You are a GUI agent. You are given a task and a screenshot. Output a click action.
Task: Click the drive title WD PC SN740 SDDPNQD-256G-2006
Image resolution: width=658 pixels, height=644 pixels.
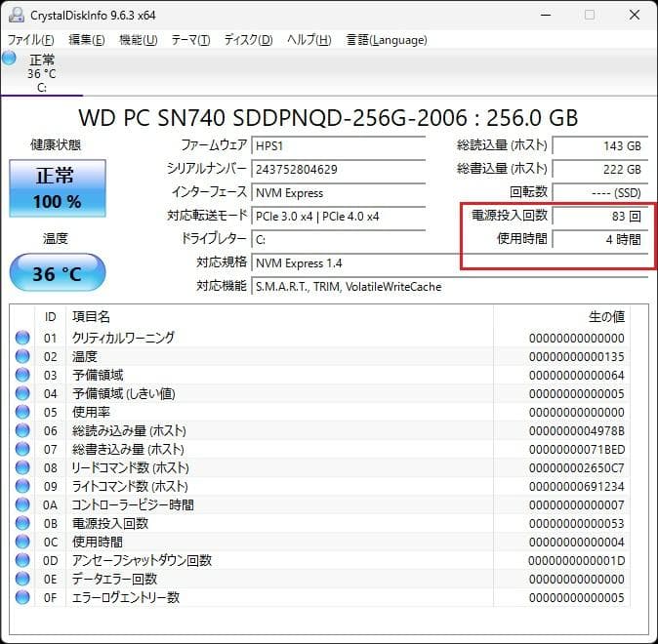click(x=272, y=118)
